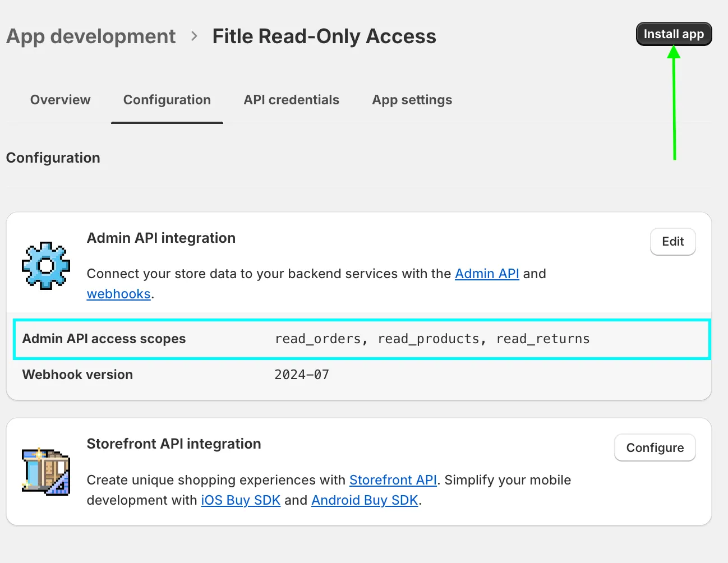The width and height of the screenshot is (728, 563).
Task: Click the Webhook version label
Action: [77, 375]
